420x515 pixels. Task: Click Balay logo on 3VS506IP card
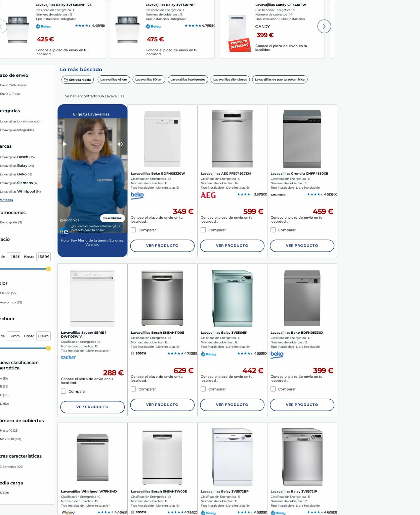click(208, 354)
